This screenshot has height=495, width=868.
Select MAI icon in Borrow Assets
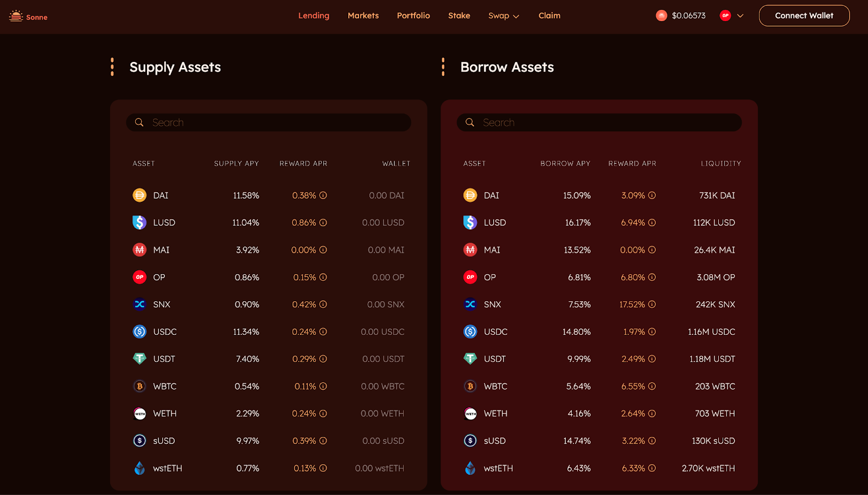(470, 250)
